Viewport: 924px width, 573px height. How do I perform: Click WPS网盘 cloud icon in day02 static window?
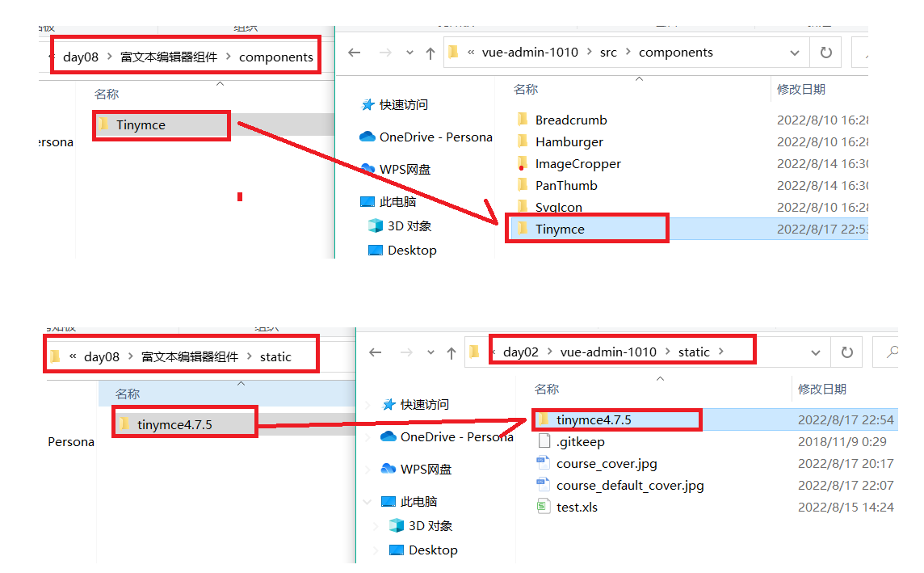[388, 469]
